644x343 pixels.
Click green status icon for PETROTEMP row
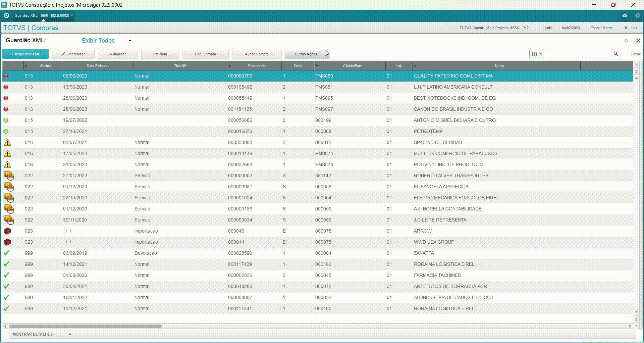pyautogui.click(x=6, y=132)
